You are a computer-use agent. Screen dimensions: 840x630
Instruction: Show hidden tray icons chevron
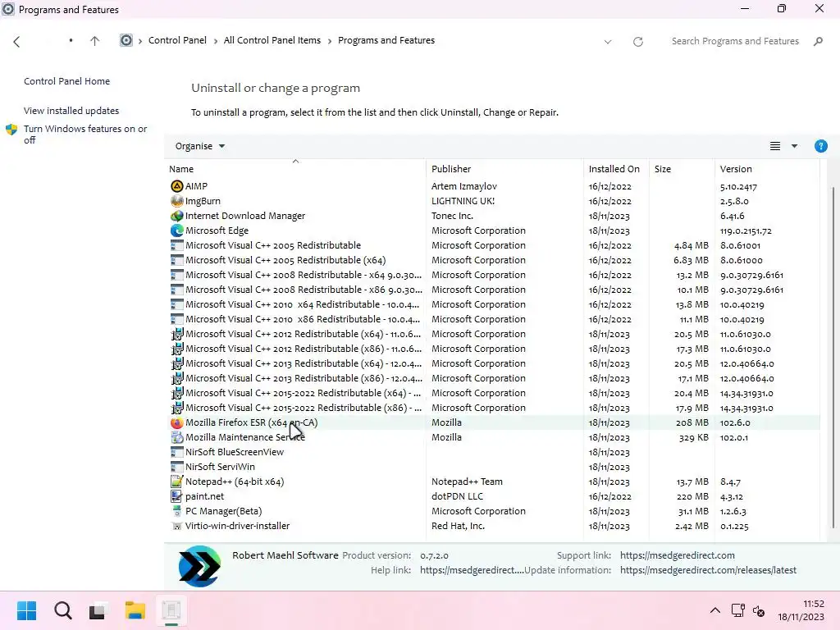point(715,610)
